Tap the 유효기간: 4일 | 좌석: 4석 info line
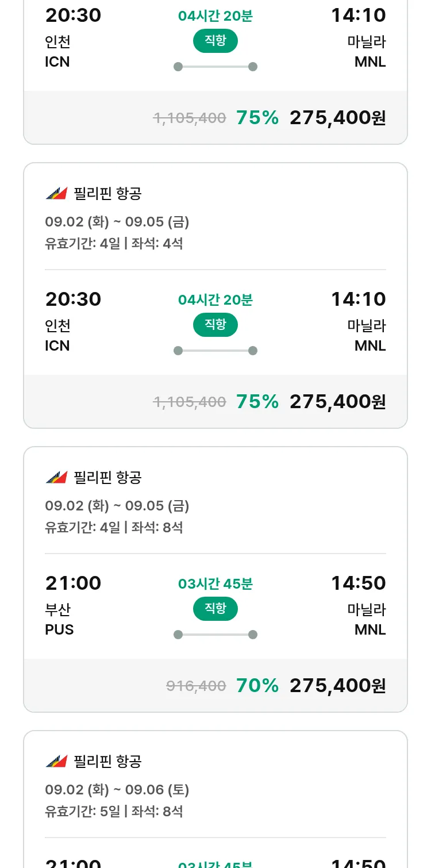The height and width of the screenshot is (868, 431). coord(114,243)
